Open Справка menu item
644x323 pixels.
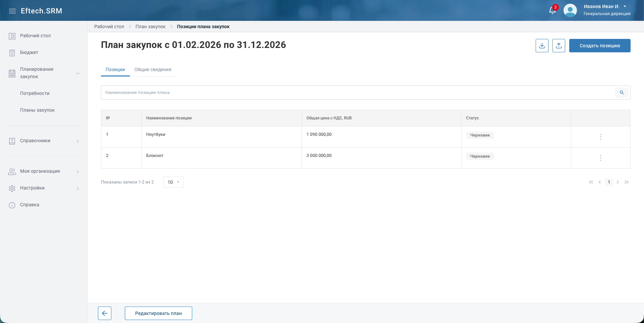click(30, 205)
